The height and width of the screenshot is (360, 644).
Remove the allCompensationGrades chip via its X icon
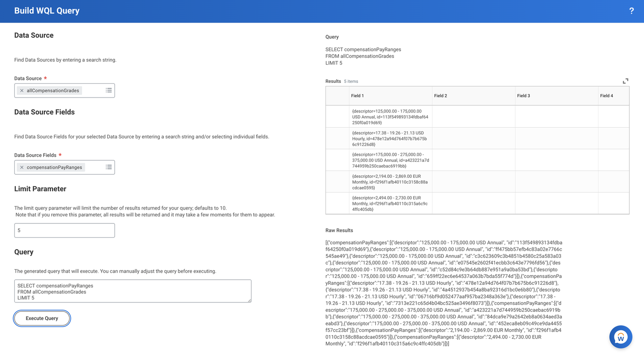(21, 90)
